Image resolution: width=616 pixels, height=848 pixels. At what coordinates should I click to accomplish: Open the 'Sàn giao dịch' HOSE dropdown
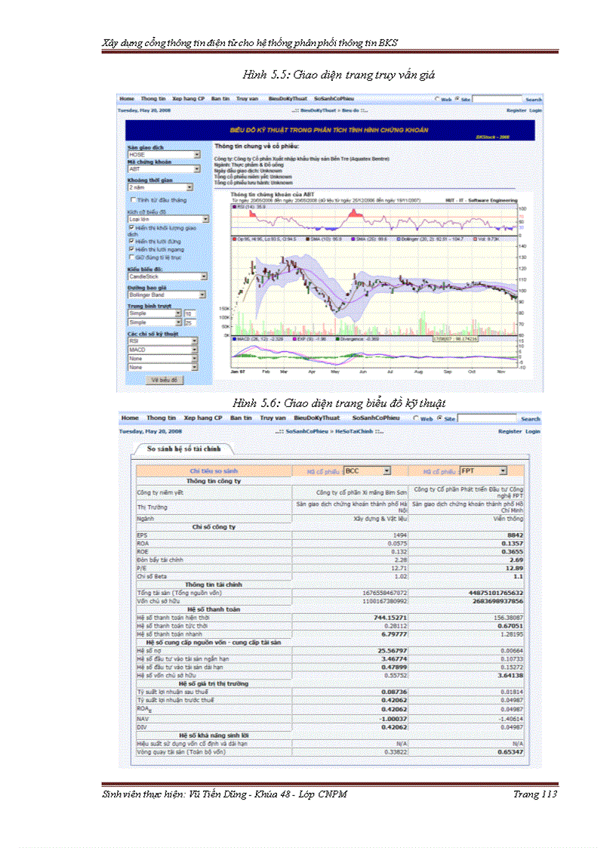point(197,154)
